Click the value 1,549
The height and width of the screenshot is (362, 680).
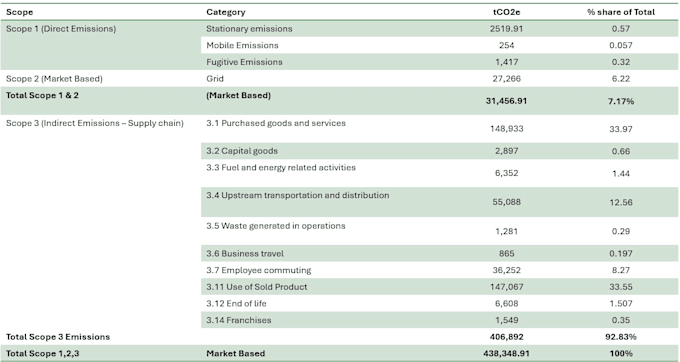pos(507,320)
